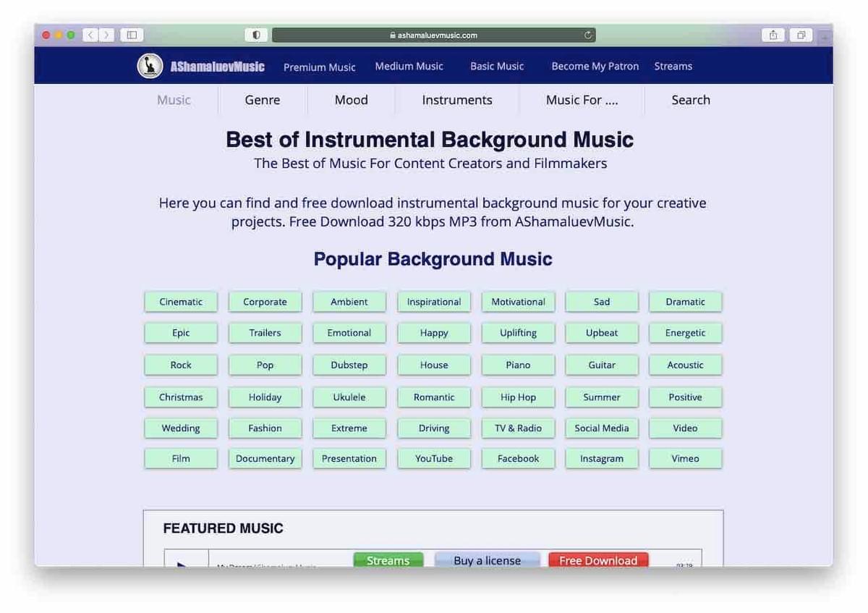Go forward with Safari's forward arrow

pos(106,35)
